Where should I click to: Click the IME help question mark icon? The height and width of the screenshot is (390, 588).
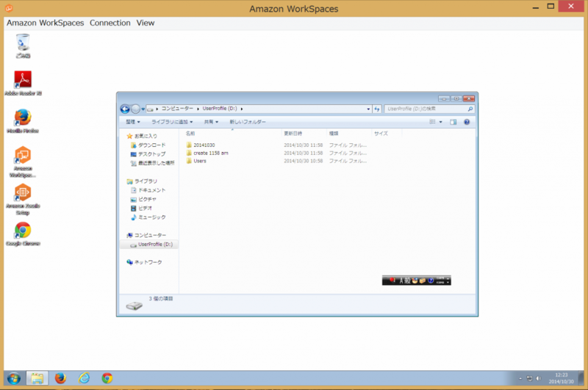pos(431,281)
